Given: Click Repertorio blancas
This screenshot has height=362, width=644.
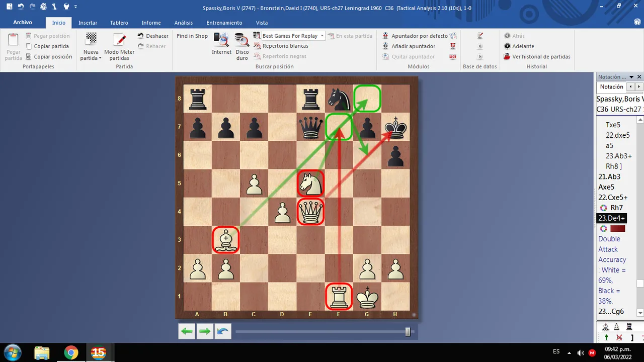Looking at the screenshot, I should pos(281,46).
